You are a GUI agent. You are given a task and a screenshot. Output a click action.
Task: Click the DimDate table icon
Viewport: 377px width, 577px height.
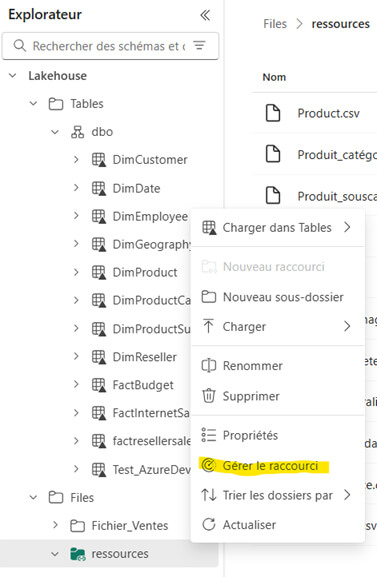tap(99, 188)
